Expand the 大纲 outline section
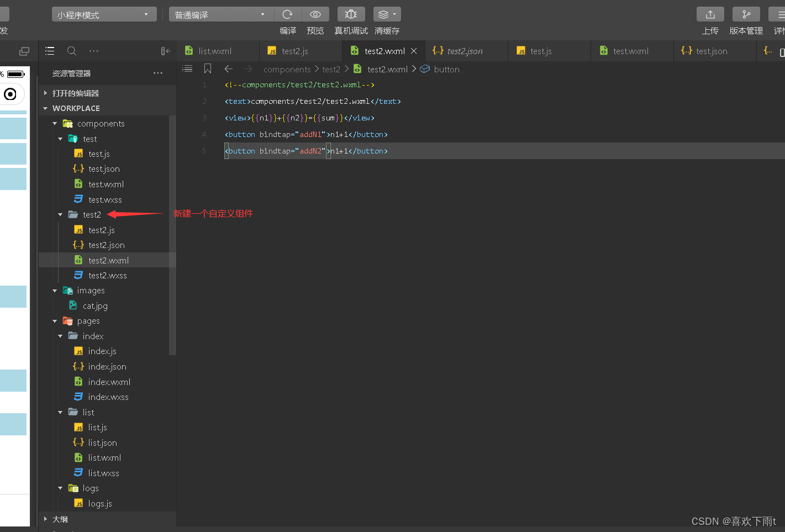Image resolution: width=785 pixels, height=532 pixels. [x=108, y=519]
